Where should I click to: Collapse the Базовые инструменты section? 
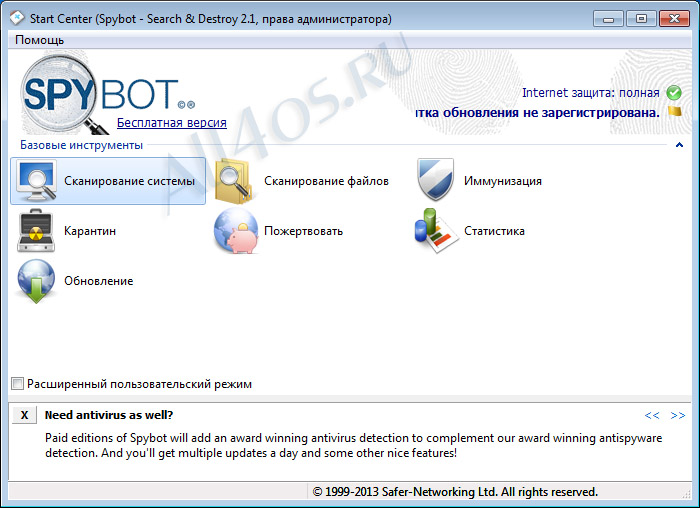679,145
